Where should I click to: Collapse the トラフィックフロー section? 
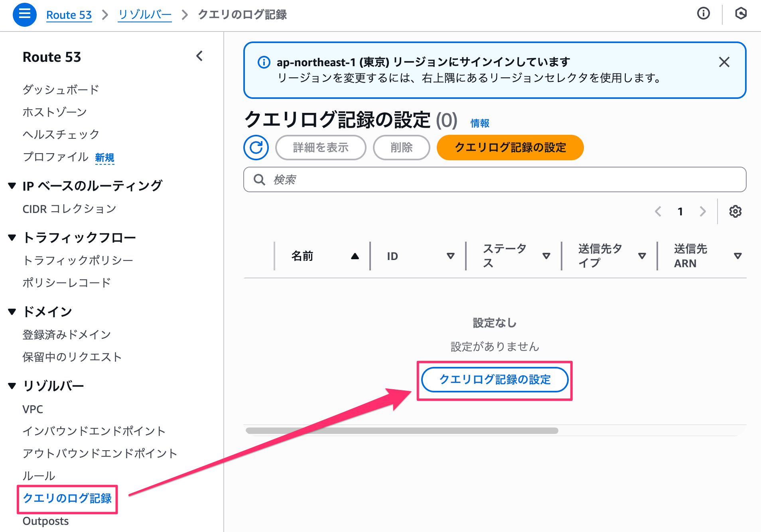tap(12, 238)
